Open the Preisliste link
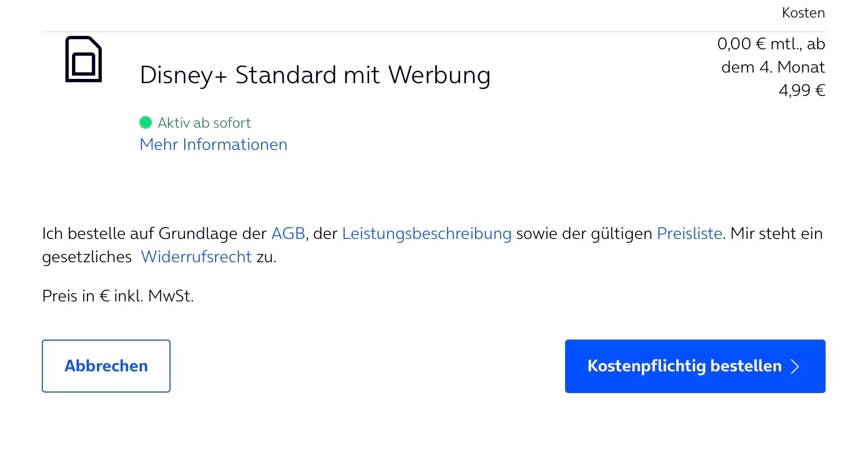 click(690, 234)
